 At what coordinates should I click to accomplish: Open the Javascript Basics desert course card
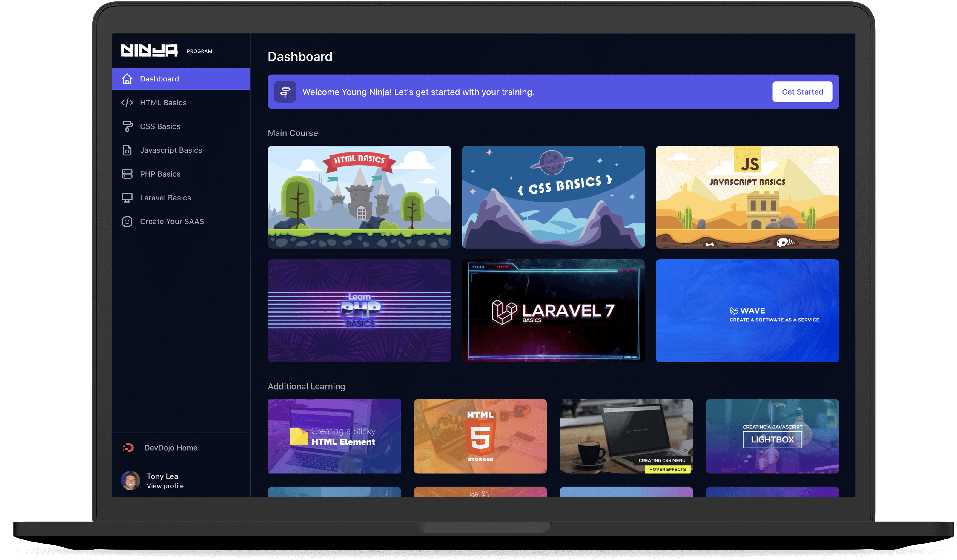click(747, 197)
